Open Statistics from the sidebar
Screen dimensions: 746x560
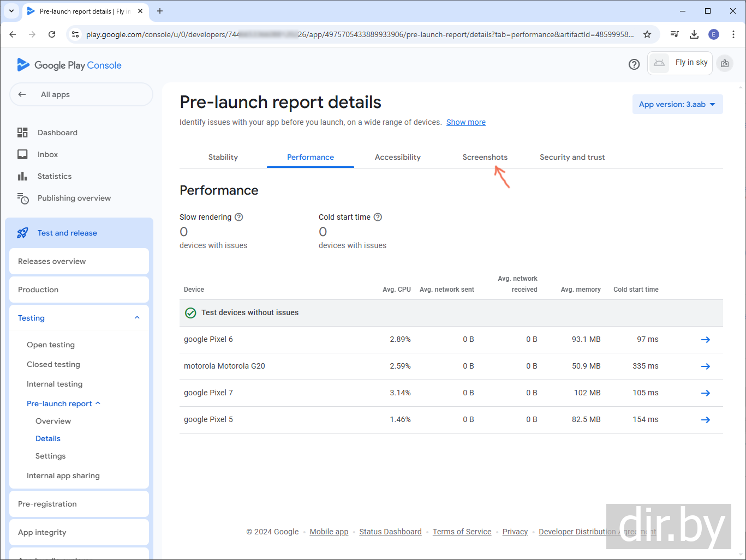(x=54, y=176)
